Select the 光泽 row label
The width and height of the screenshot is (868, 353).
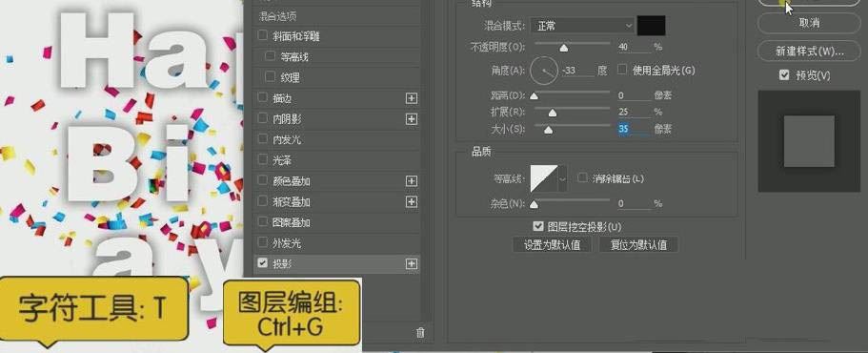pos(282,160)
